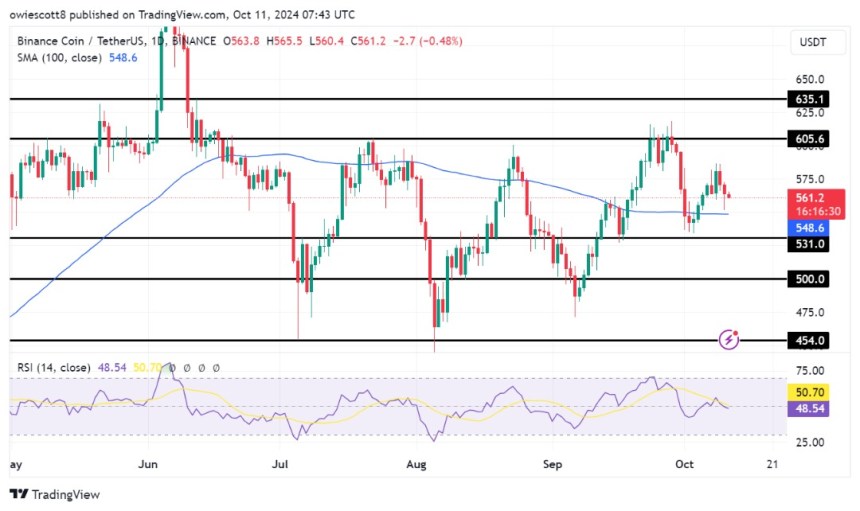
Task: Click the purple lightning event icon
Action: (x=730, y=340)
